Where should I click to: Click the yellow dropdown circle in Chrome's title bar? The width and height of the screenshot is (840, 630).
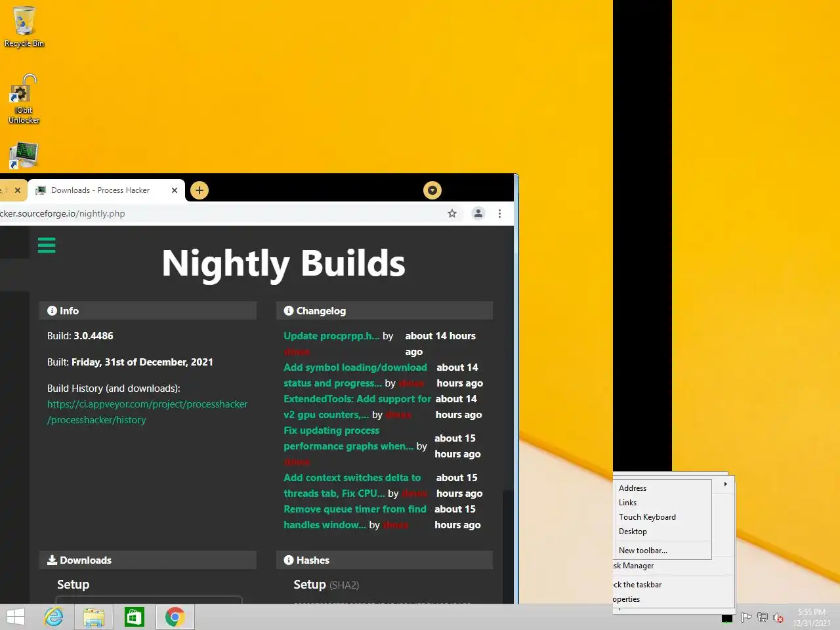tap(432, 190)
